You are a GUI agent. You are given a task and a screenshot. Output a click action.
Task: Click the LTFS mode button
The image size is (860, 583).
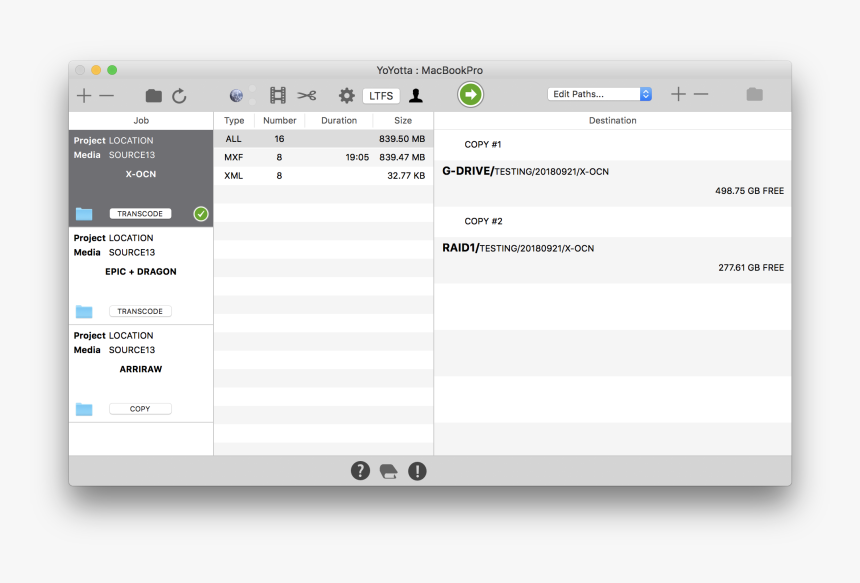[381, 95]
